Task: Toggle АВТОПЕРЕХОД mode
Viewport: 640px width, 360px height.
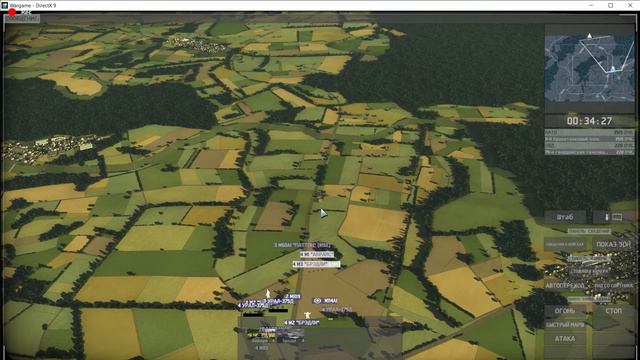Action: 565,286
